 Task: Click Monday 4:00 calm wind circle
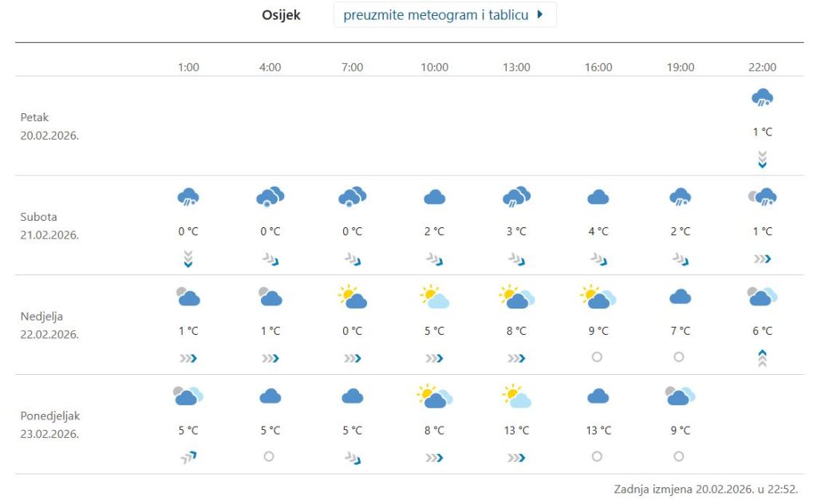pos(270,457)
